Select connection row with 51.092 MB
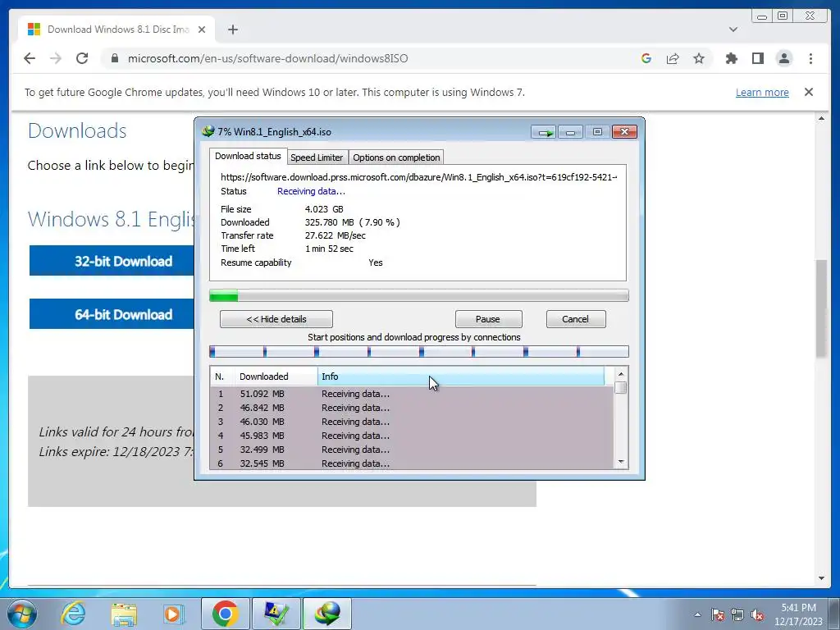Image resolution: width=840 pixels, height=630 pixels. [x=412, y=394]
